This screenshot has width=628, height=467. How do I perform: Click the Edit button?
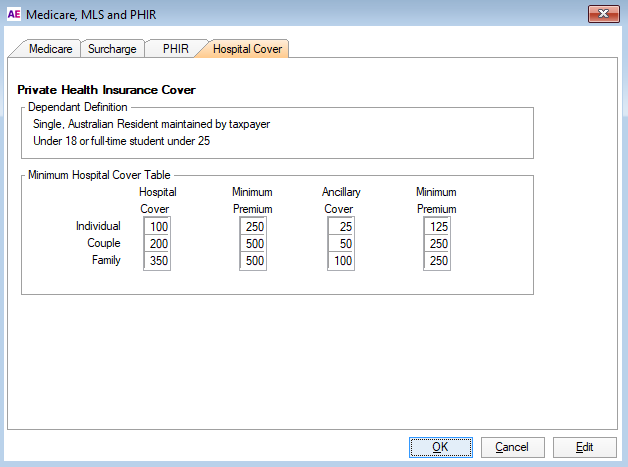[x=584, y=447]
